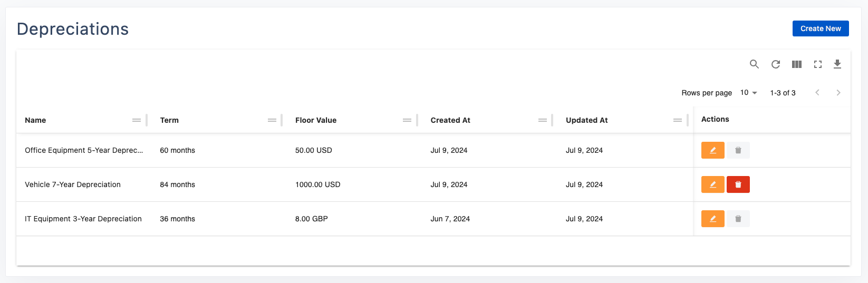Image resolution: width=868 pixels, height=283 pixels.
Task: Click greyed delete icon for Office Equipment
Action: coord(738,150)
